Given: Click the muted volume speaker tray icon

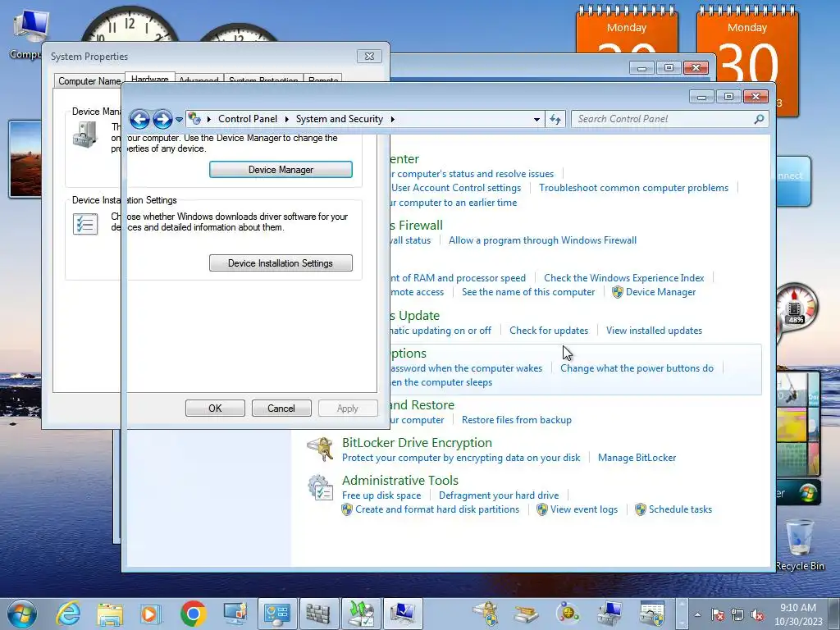Looking at the screenshot, I should point(757,615).
